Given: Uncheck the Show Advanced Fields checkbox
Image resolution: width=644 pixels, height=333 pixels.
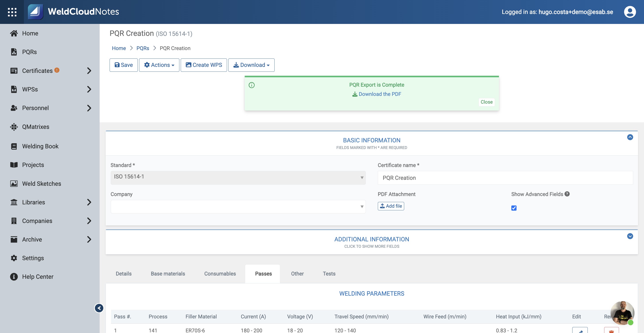Looking at the screenshot, I should 514,208.
